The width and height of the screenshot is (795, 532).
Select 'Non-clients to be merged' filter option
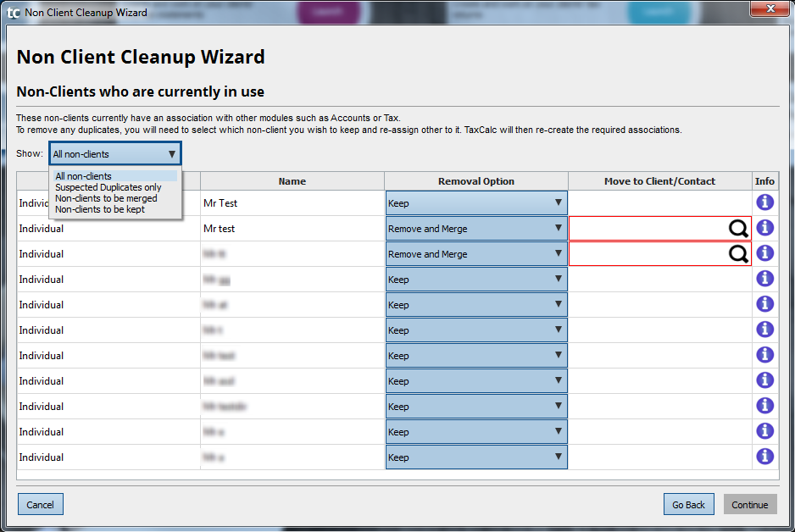106,198
